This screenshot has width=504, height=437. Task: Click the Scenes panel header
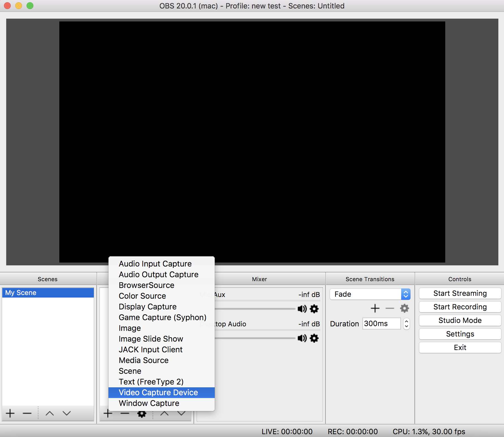[x=48, y=279]
